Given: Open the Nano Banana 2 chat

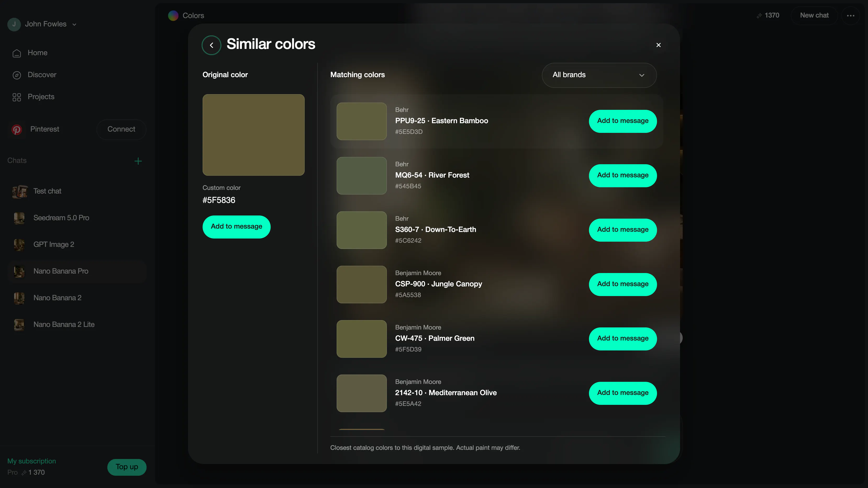Looking at the screenshot, I should (77, 298).
